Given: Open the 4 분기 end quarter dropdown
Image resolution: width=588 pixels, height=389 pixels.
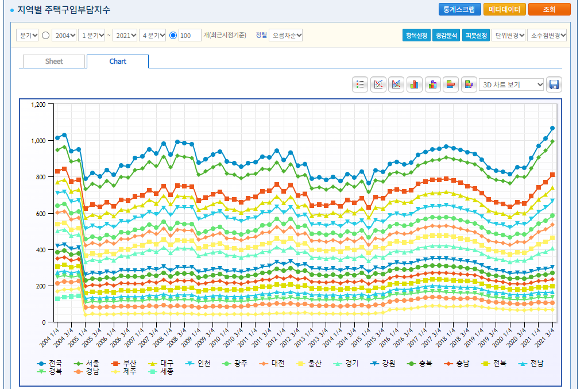Looking at the screenshot, I should (x=152, y=35).
